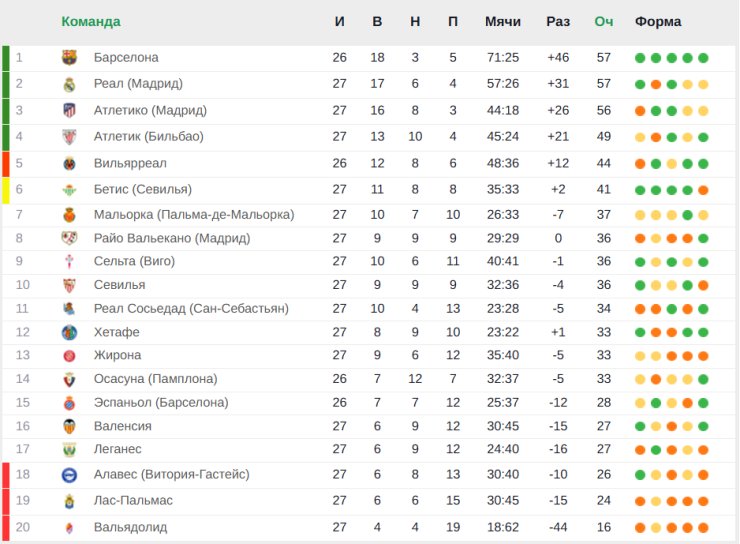
Task: Click Valladolid's last orange form dot
Action: (704, 527)
